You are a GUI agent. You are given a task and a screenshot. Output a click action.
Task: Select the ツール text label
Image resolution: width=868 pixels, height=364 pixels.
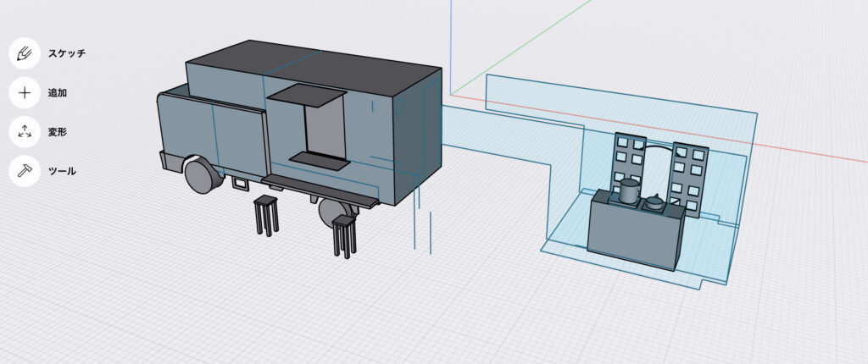(x=62, y=171)
